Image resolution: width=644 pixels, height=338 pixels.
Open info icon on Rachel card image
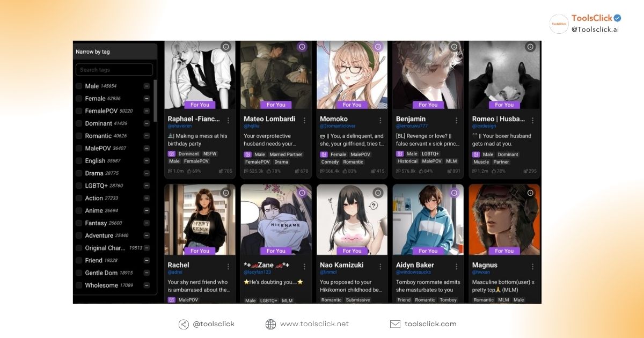pyautogui.click(x=226, y=193)
